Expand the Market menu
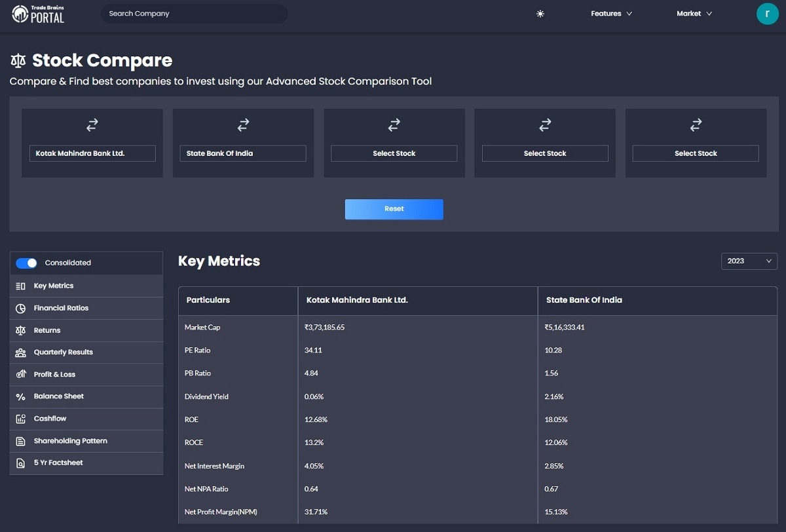 694,14
